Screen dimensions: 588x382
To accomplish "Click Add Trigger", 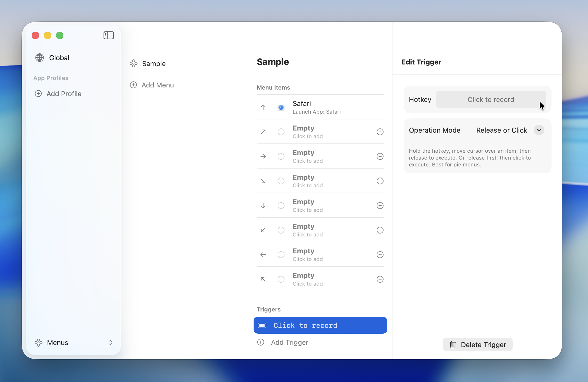I will [x=289, y=342].
